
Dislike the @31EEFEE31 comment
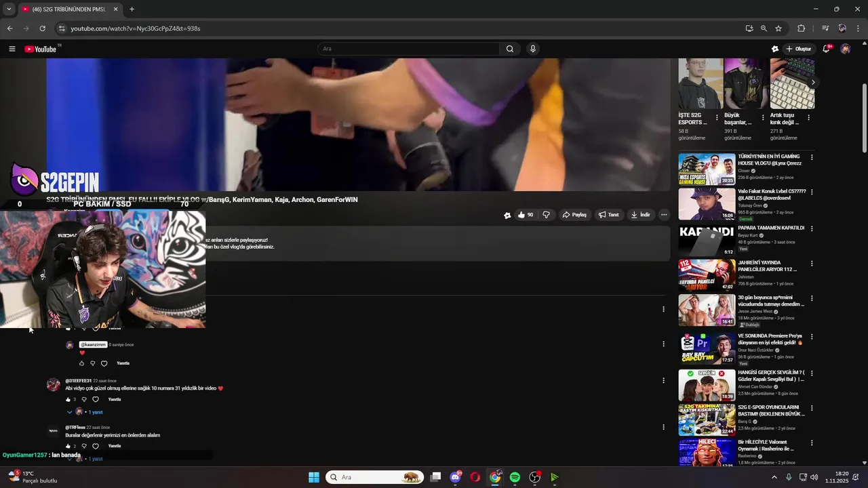click(84, 399)
